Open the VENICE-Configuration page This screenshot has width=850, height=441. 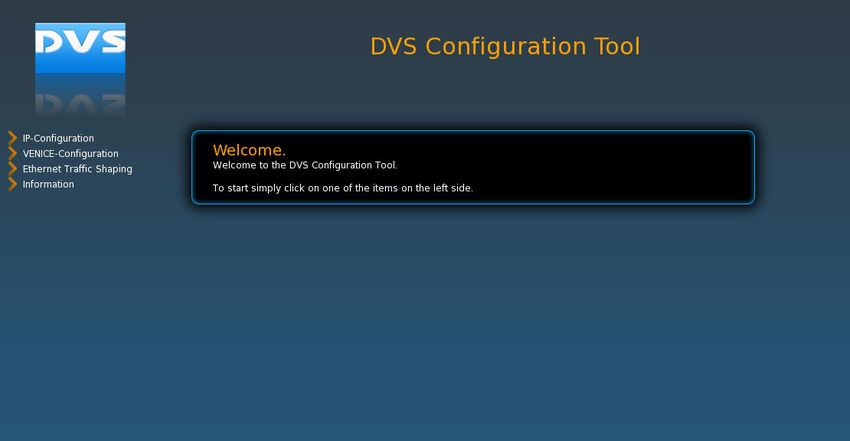pyautogui.click(x=70, y=153)
